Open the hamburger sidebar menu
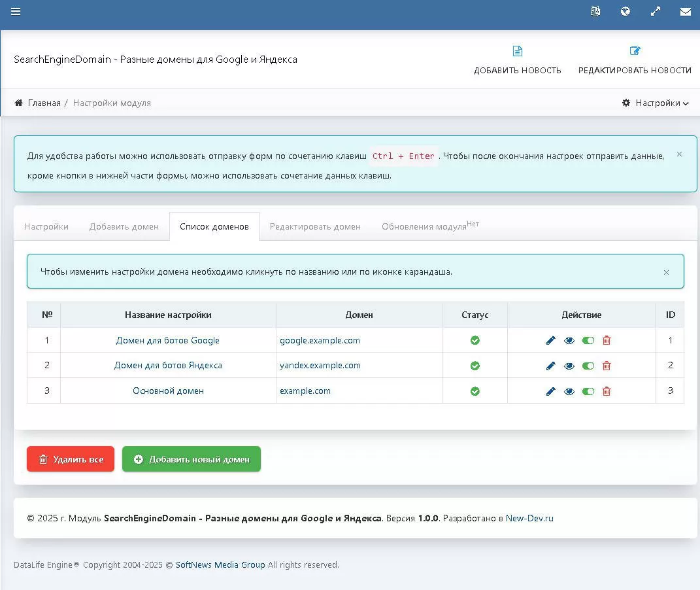The image size is (700, 590). click(x=16, y=12)
